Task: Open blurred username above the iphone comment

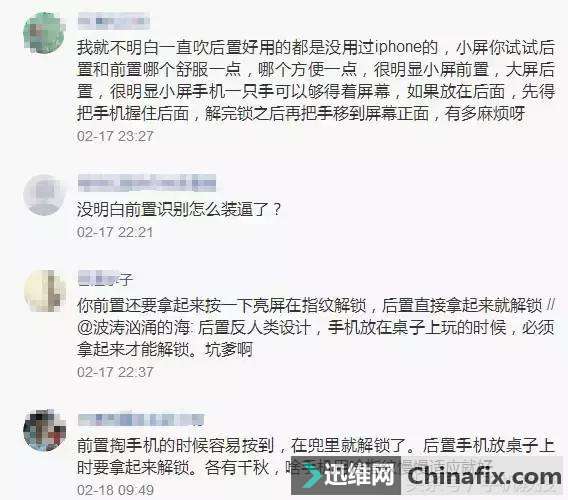Action: (x=114, y=21)
